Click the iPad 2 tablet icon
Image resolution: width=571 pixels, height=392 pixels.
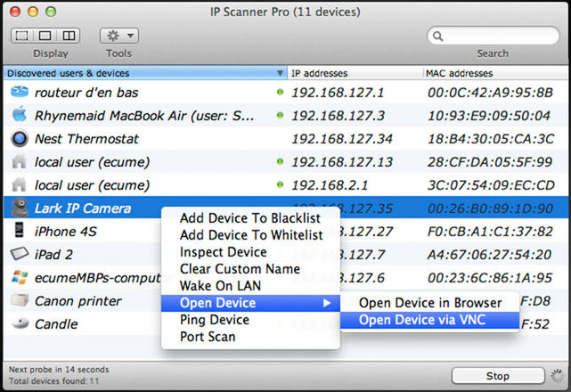point(20,254)
